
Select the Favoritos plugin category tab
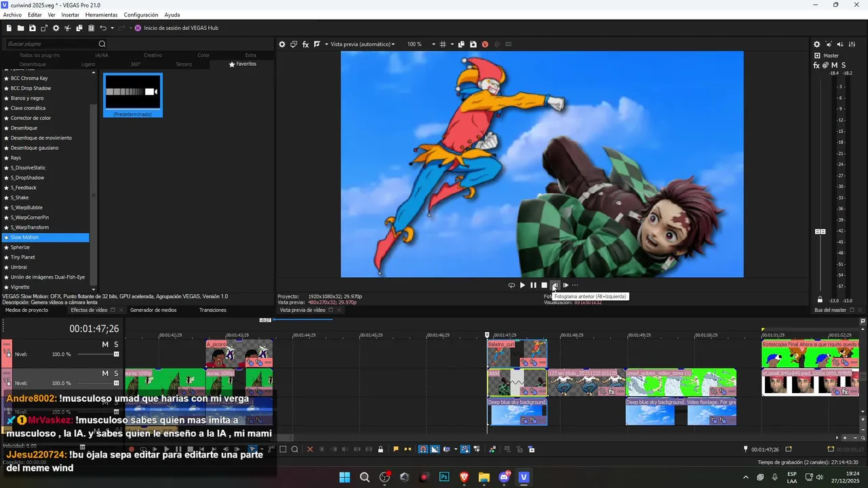(x=243, y=64)
